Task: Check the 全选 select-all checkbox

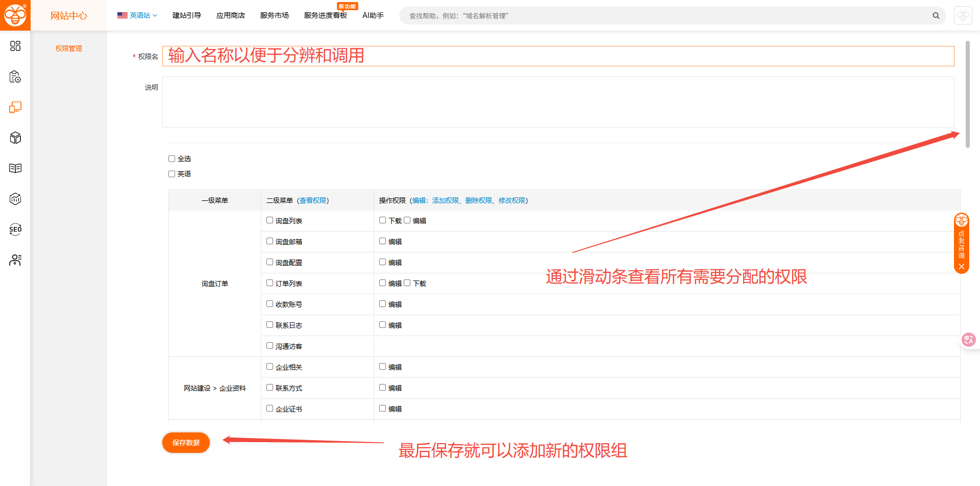Action: coord(172,159)
